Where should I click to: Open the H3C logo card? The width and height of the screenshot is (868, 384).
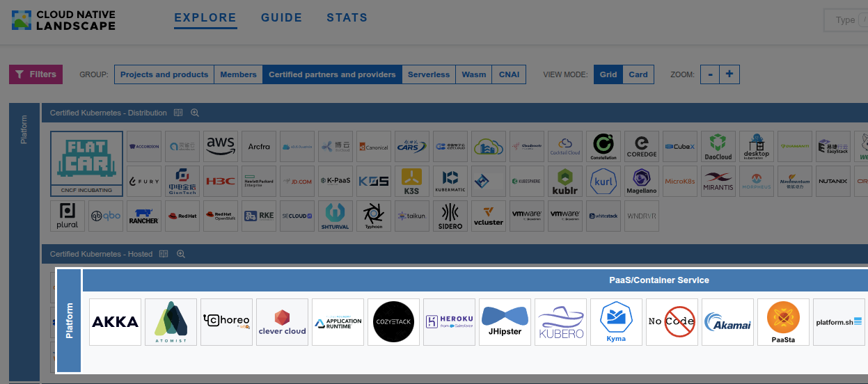(x=221, y=181)
